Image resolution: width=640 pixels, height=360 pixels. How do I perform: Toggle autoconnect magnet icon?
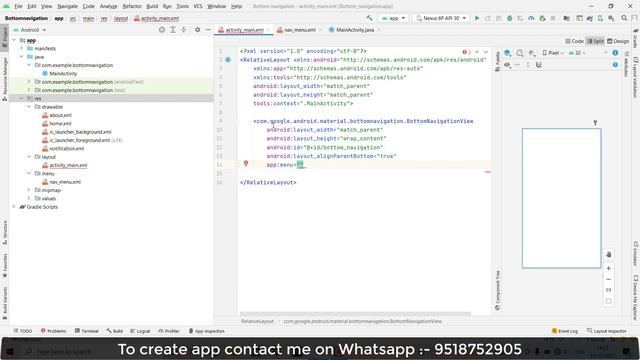pyautogui.click(x=538, y=65)
